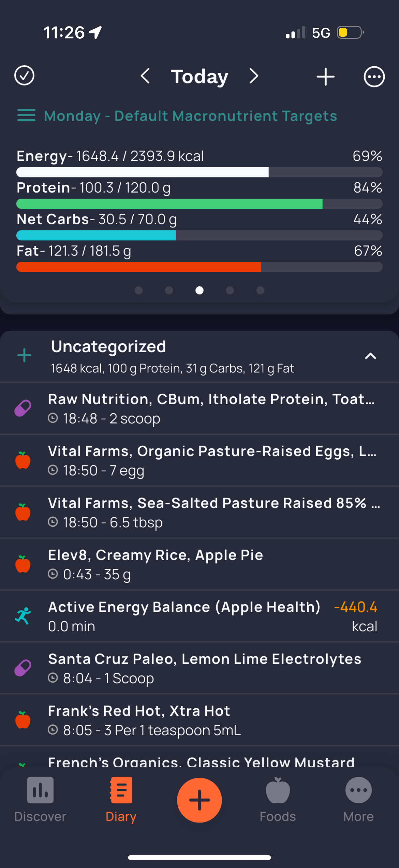Collapse the Uncategorized section chevron
This screenshot has width=399, height=868.
[370, 356]
